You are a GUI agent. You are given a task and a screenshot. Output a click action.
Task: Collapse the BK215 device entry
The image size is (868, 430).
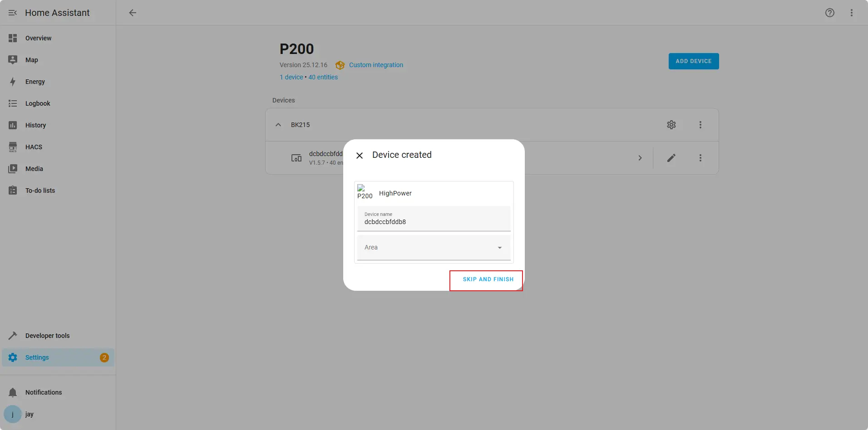tap(278, 125)
